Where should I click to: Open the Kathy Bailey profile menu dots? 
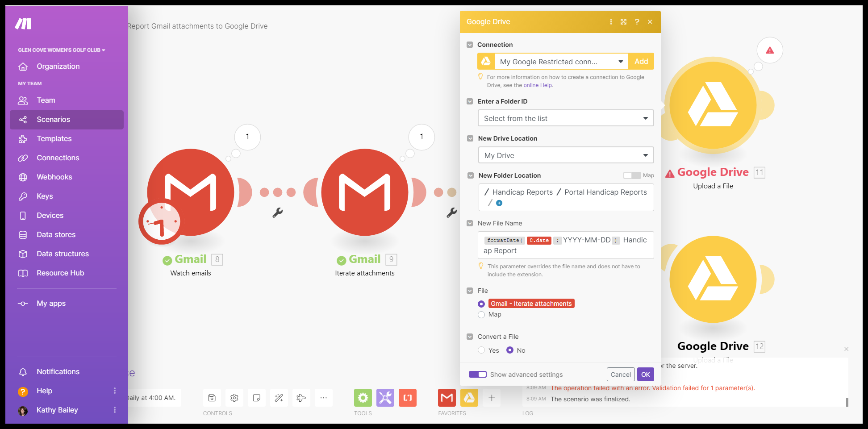click(x=115, y=410)
